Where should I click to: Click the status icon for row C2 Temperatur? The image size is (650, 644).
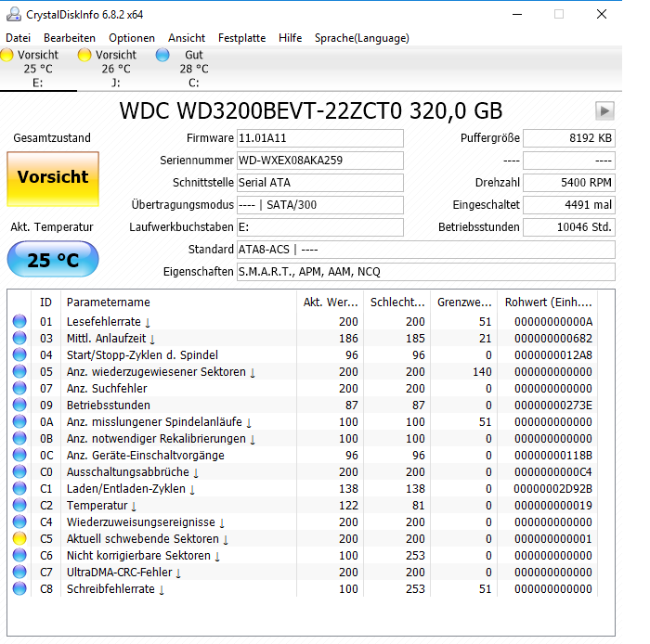pyautogui.click(x=19, y=505)
